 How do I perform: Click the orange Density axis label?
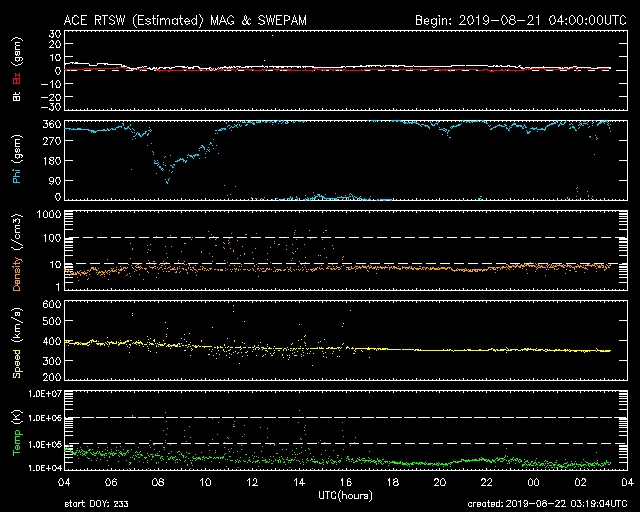point(18,254)
